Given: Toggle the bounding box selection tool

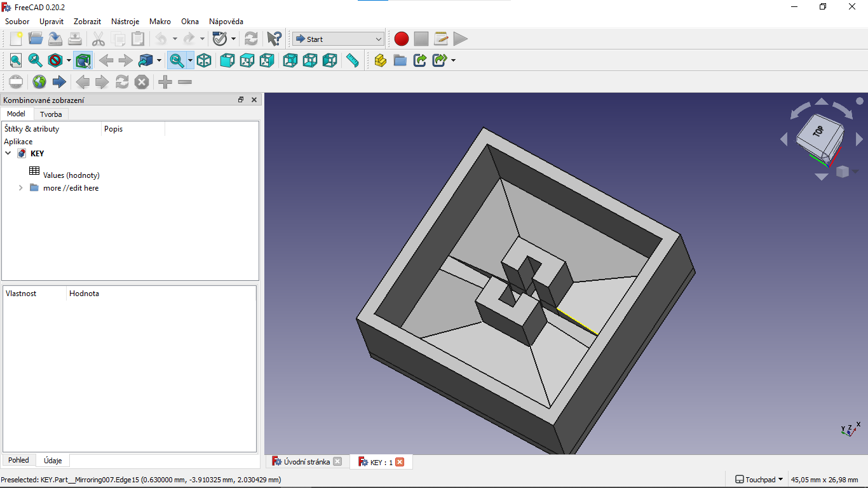Looking at the screenshot, I should click(x=83, y=60).
